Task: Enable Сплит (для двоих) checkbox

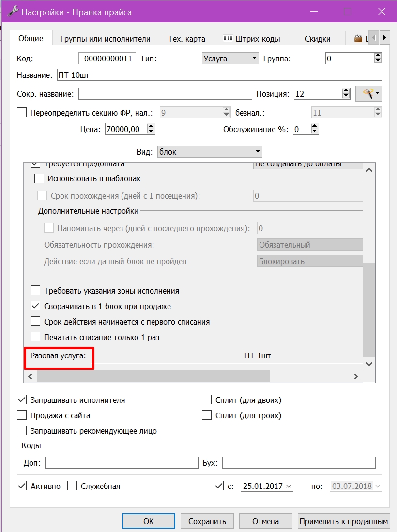Action: 206,399
